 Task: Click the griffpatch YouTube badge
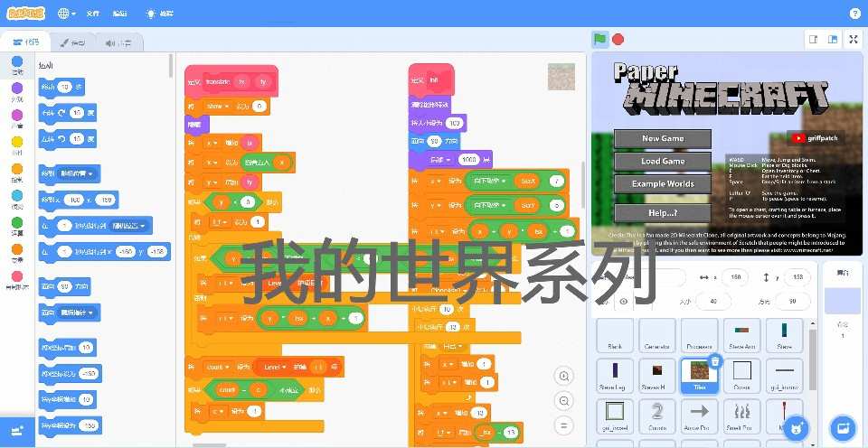[x=816, y=138]
